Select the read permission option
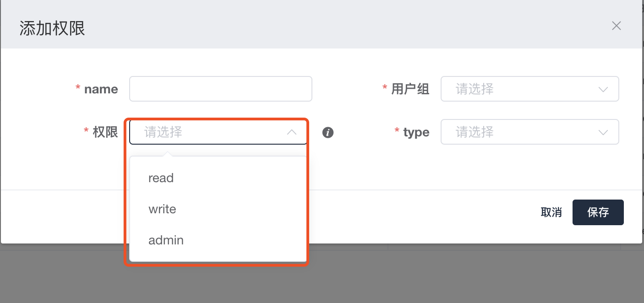 [161, 178]
